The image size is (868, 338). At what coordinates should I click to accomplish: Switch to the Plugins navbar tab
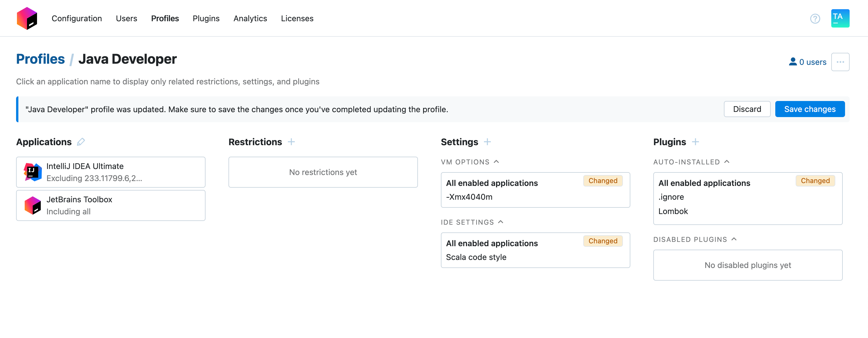206,18
